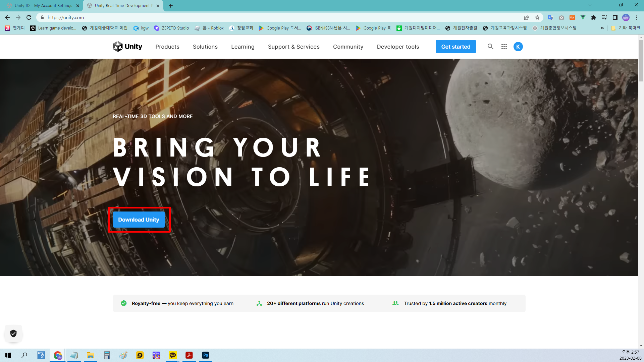Click the Unity logo in the header
The width and height of the screenshot is (644, 362).
pyautogui.click(x=127, y=47)
